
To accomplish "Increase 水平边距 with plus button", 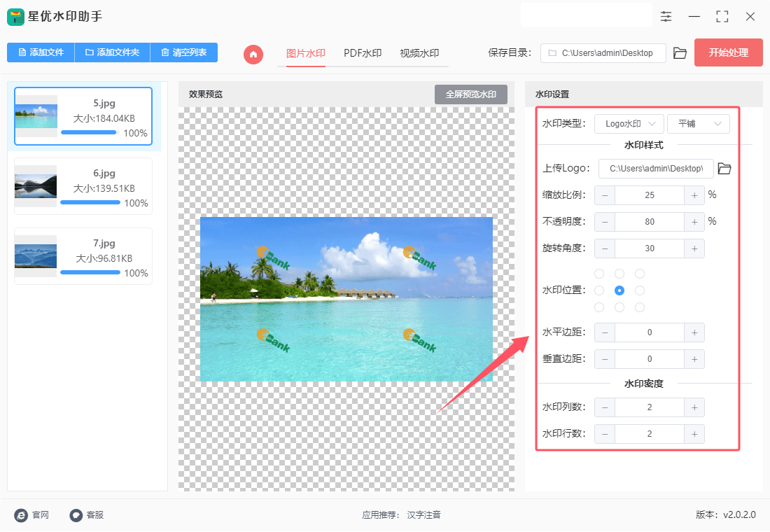I will [694, 332].
